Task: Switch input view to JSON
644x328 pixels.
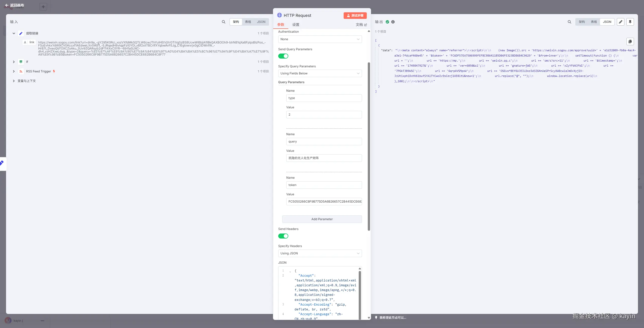Action: [261, 22]
